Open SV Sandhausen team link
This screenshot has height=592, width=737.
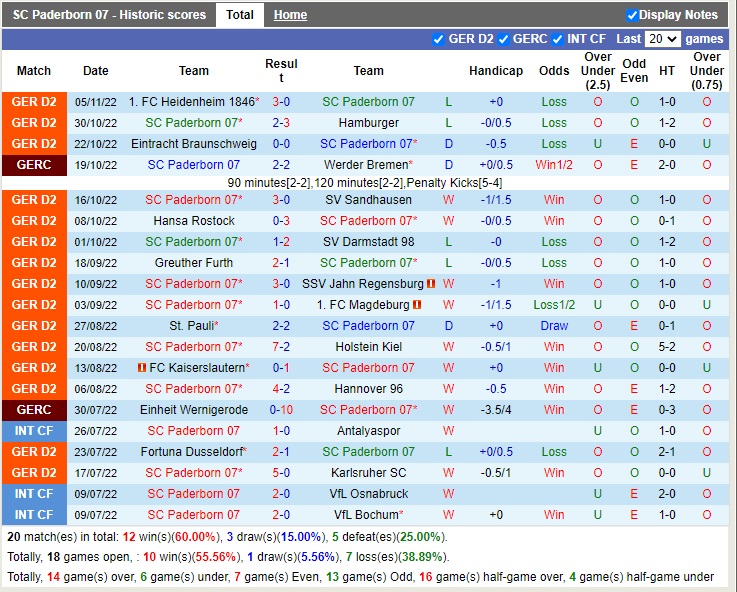pyautogui.click(x=368, y=200)
